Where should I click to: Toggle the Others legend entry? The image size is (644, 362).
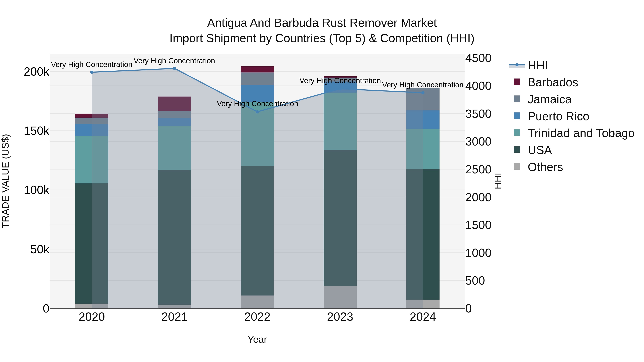coord(538,167)
